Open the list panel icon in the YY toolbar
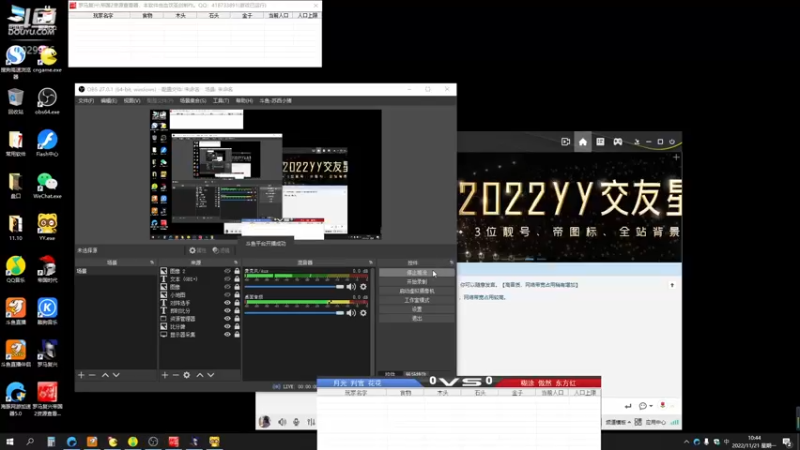The height and width of the screenshot is (450, 800). tap(600, 142)
